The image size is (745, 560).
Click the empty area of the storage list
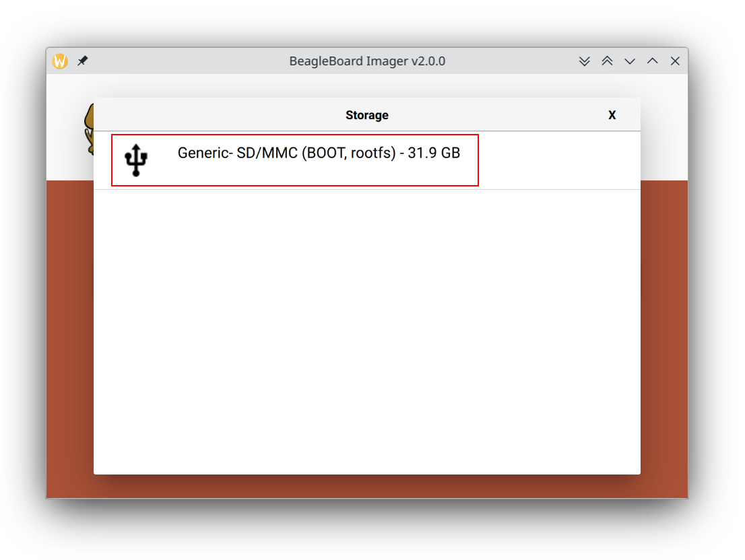366,330
